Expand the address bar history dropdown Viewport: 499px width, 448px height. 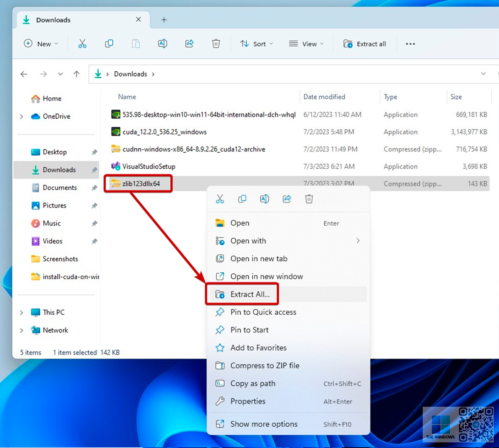pos(483,74)
